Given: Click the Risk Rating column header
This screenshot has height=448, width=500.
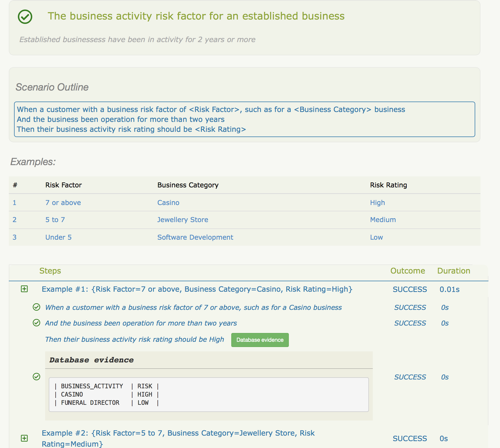Looking at the screenshot, I should tap(388, 185).
